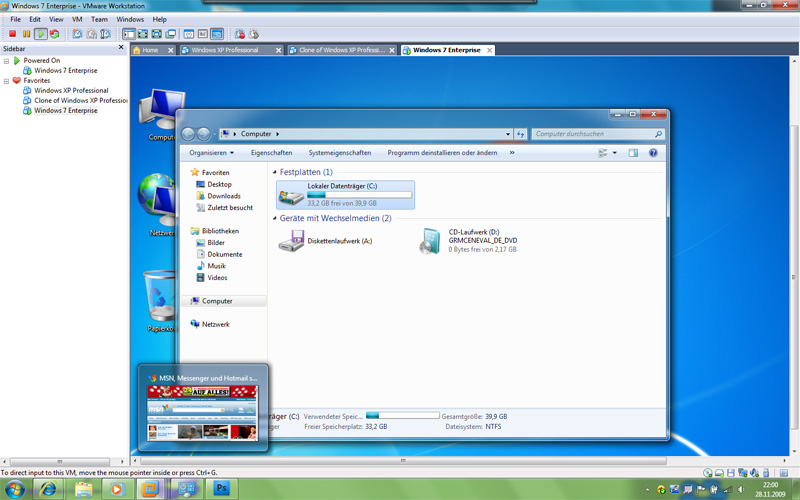Image resolution: width=800 pixels, height=500 pixels.
Task: Collapse the Powered On tree node
Action: click(7, 61)
